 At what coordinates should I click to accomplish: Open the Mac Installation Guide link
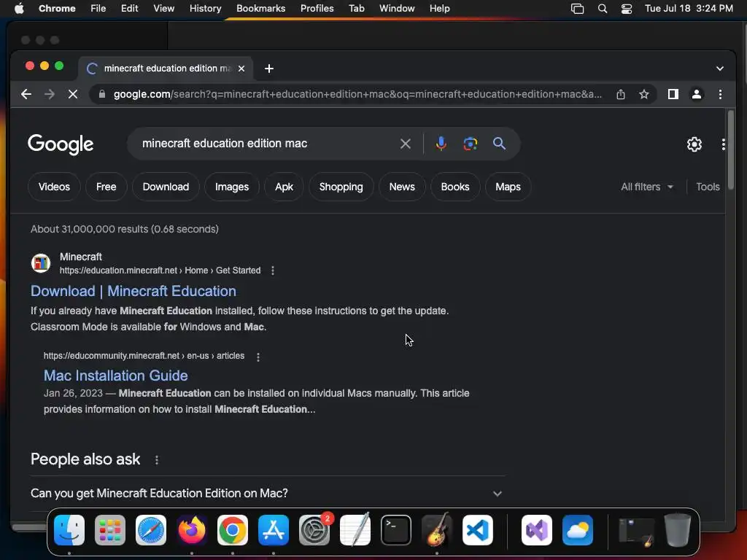[116, 376]
